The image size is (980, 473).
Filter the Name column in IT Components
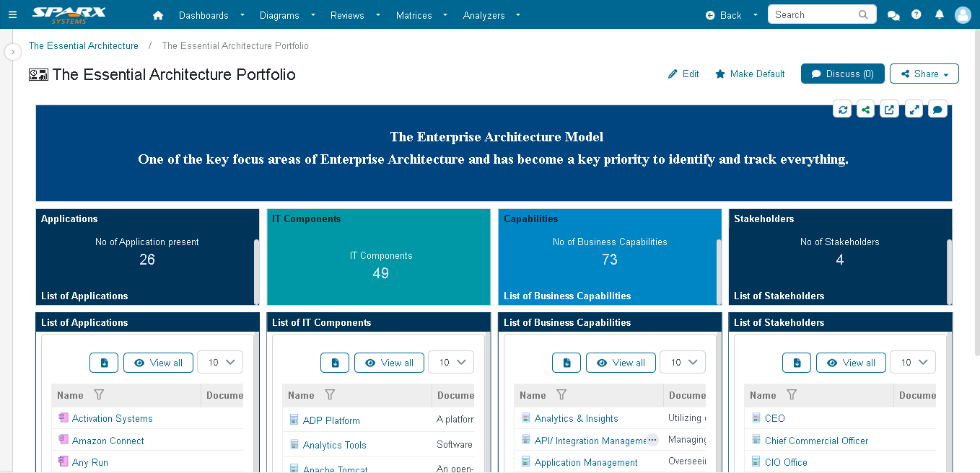330,395
